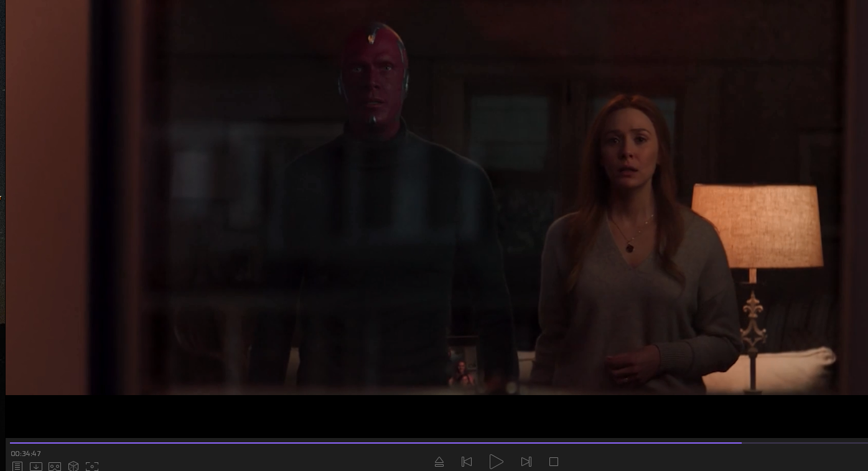Image resolution: width=868 pixels, height=471 pixels.
Task: Skip to the previous track
Action: (467, 462)
